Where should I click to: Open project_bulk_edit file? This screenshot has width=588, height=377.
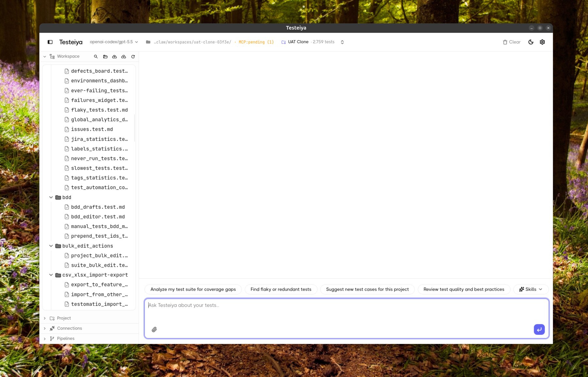96,255
